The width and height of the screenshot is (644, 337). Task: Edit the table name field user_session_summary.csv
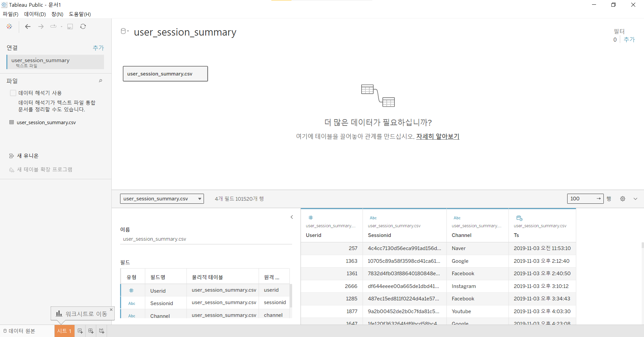[x=206, y=239]
